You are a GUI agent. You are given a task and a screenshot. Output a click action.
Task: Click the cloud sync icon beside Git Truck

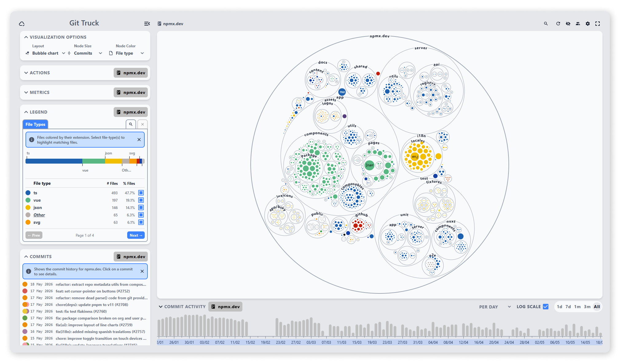(x=22, y=24)
